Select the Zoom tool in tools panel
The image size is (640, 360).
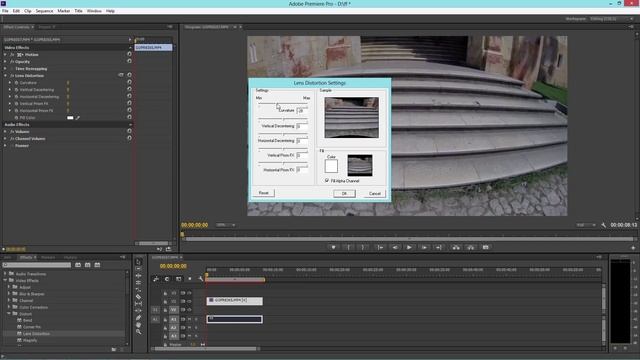[x=138, y=332]
